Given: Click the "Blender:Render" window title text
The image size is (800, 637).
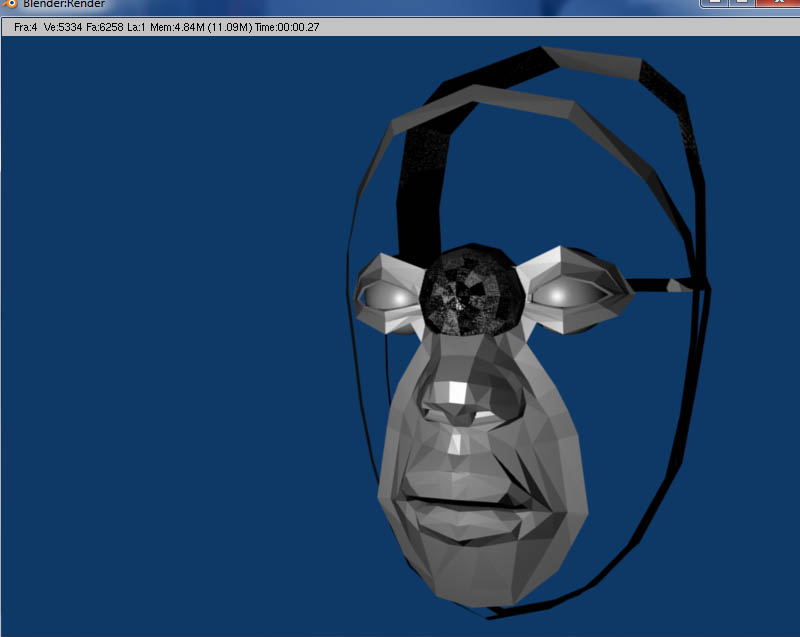Looking at the screenshot, I should click(x=64, y=4).
